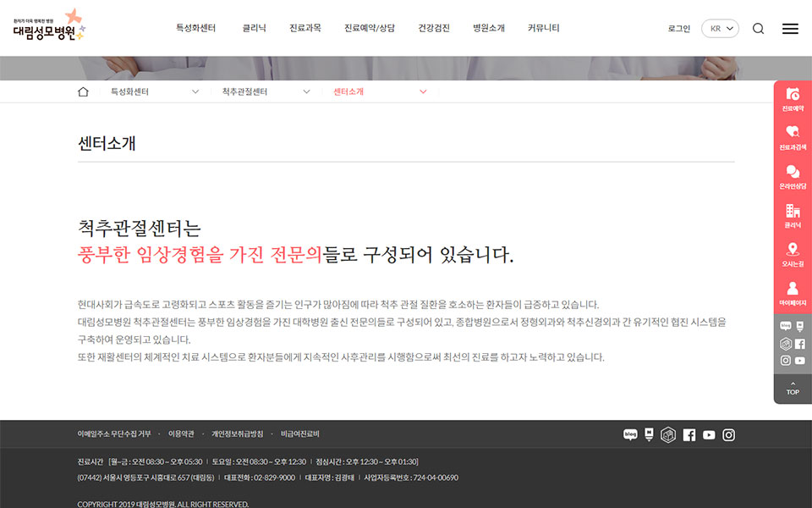Open the 진료예약/상담 menu
Viewport: 812px width, 508px height.
[369, 28]
